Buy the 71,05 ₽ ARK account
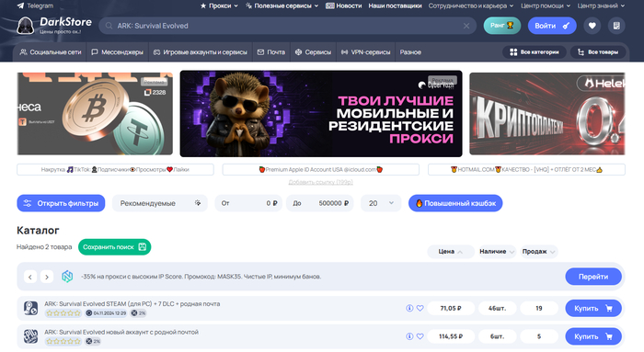644x352 pixels. [x=593, y=308]
